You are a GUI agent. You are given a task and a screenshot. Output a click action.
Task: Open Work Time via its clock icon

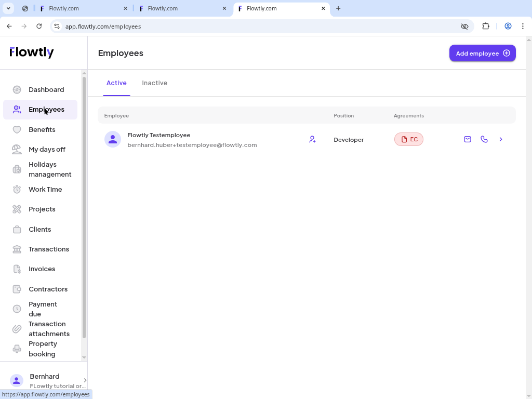(17, 189)
